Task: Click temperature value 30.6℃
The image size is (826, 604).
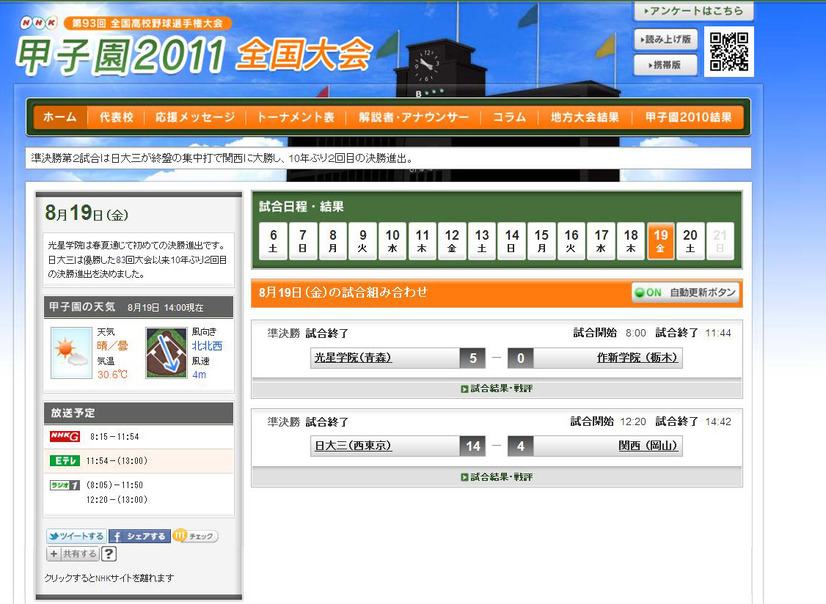Action: coord(112,374)
